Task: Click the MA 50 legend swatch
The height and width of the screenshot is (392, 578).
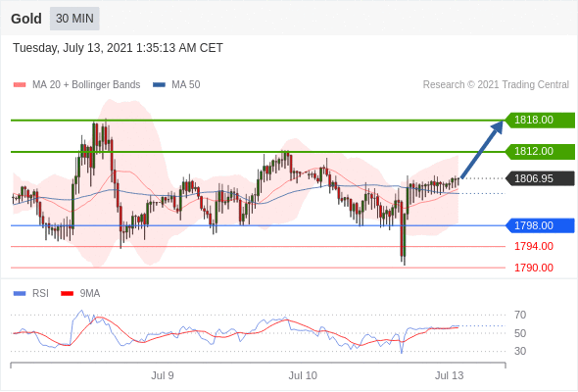Action: (159, 85)
